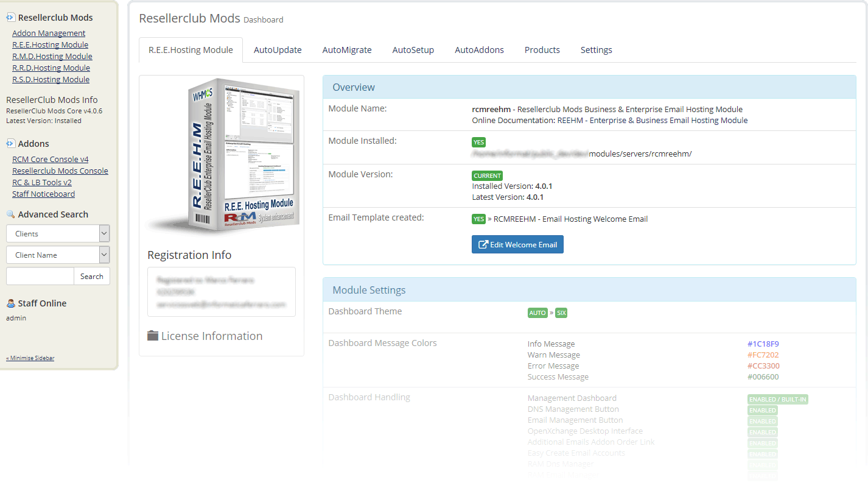Switch to the AutoUpdate tab

[x=278, y=50]
